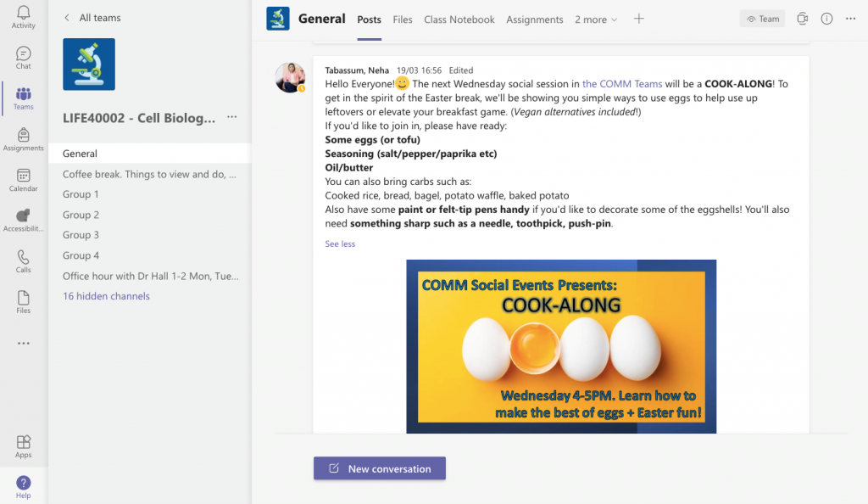Viewport: 868px width, 504px height.
Task: Open 'the COMM Teams' link
Action: pos(622,84)
